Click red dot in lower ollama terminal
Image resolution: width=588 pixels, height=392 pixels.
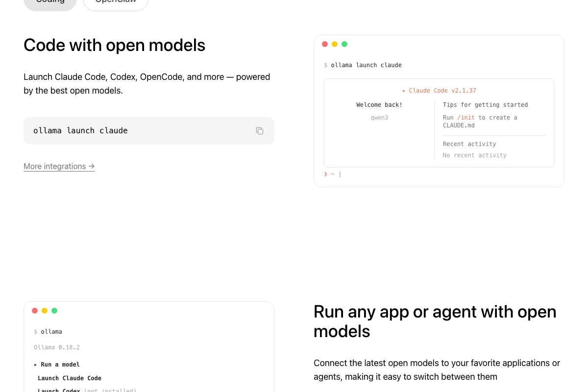pyautogui.click(x=35, y=311)
